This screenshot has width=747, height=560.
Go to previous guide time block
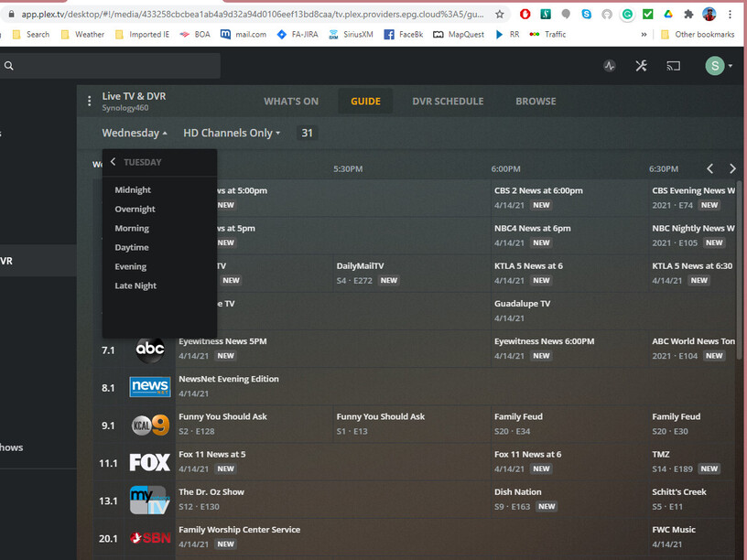coord(709,168)
